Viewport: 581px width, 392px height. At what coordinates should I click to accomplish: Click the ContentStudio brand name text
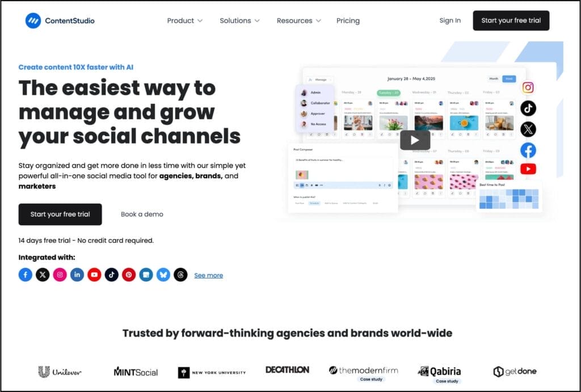coord(70,21)
